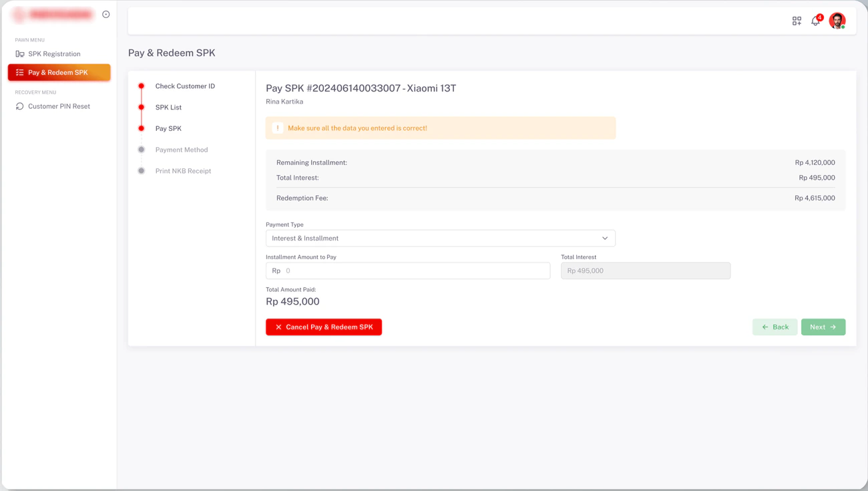Viewport: 868px width, 491px height.
Task: Select the Print NKB Receipt step
Action: (x=183, y=171)
